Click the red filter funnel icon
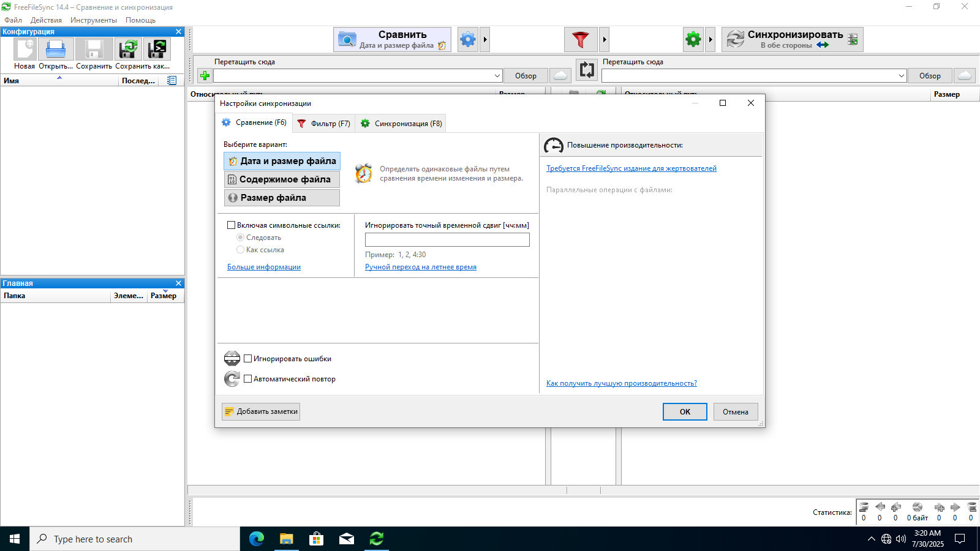Screen dimensions: 980x551 coord(581,40)
